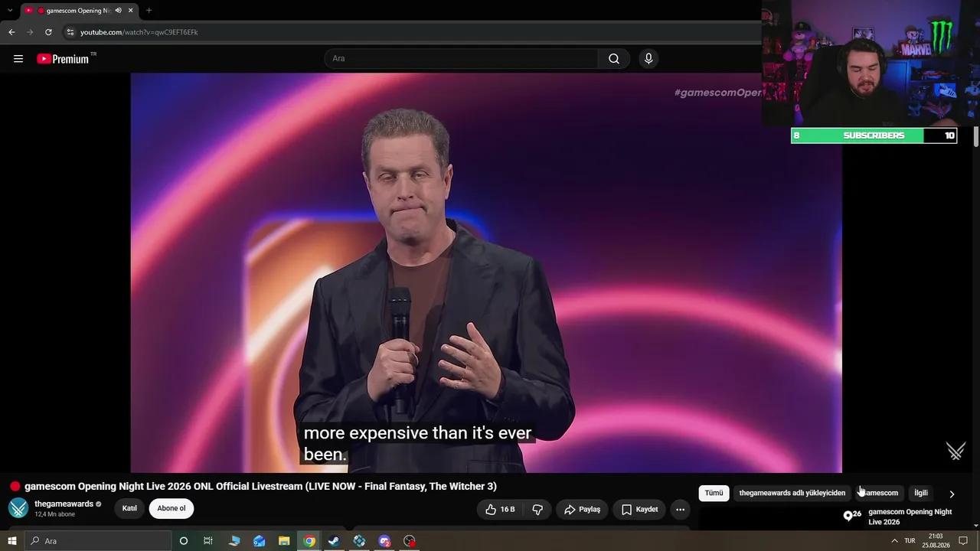Subscribe using the Abone ol button
This screenshot has width=980, height=551.
171,508
